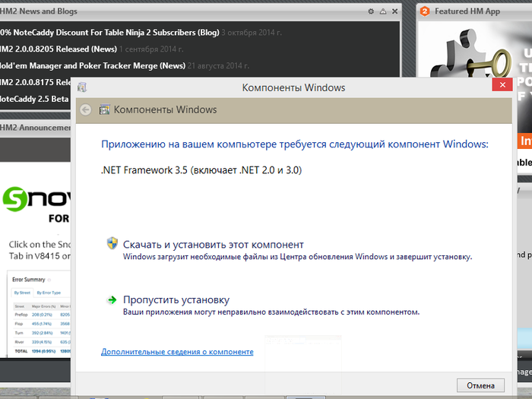Viewport: 532px width, 399px height.
Task: Choose Скачать и установить этот компонент
Action: [213, 245]
